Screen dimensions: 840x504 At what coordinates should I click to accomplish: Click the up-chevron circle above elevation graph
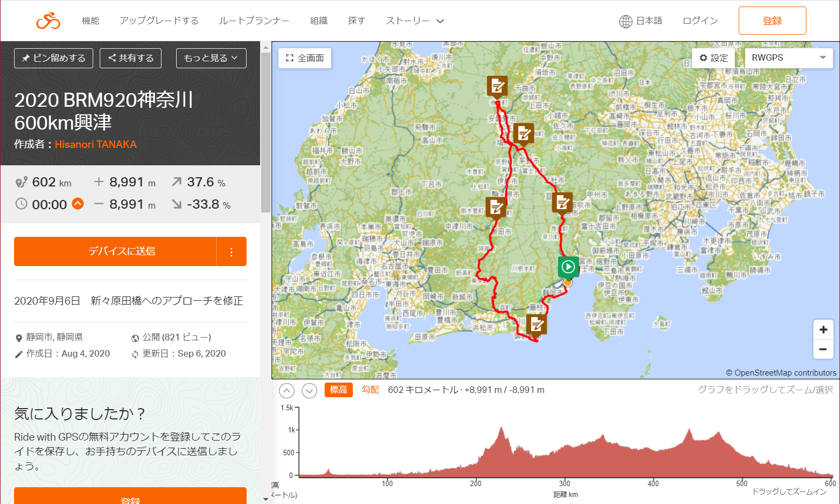(x=287, y=390)
